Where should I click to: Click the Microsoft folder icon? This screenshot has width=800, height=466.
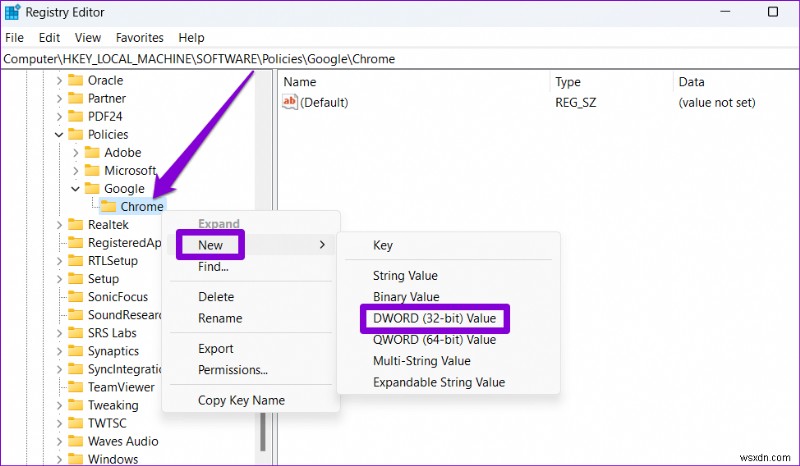pyautogui.click(x=92, y=170)
